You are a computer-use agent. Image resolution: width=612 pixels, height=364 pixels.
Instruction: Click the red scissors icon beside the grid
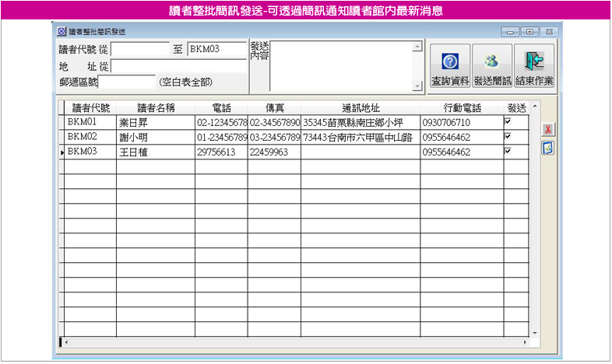(547, 129)
